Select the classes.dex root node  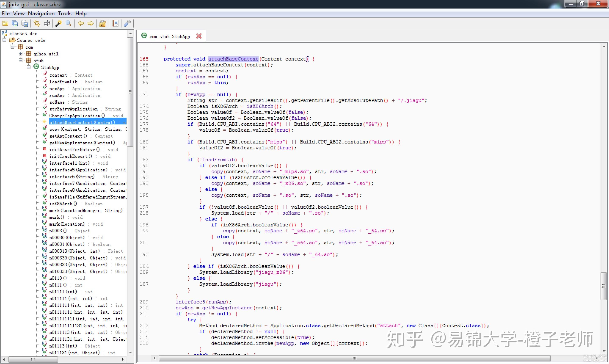coord(23,34)
